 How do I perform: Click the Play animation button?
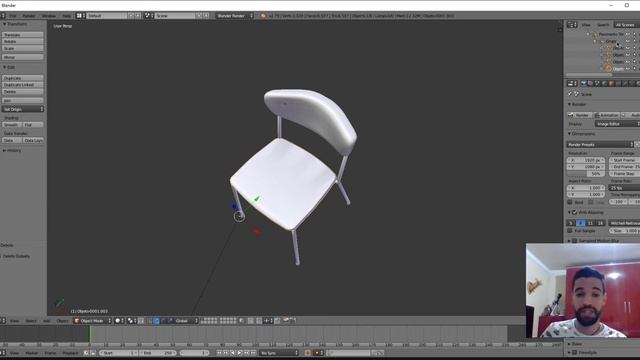click(x=239, y=353)
